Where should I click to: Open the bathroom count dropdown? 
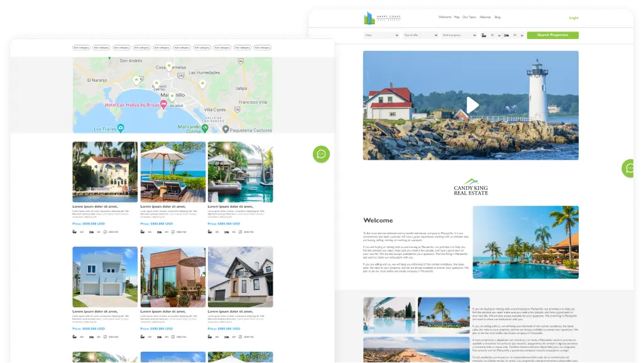[x=495, y=35]
